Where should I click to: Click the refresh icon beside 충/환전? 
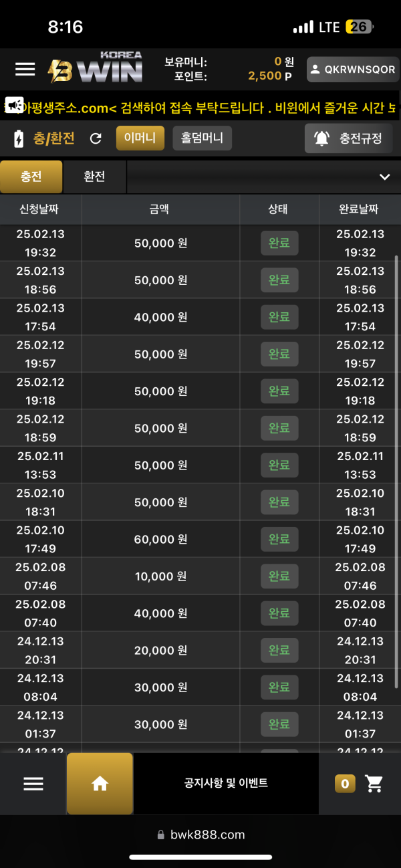96,138
